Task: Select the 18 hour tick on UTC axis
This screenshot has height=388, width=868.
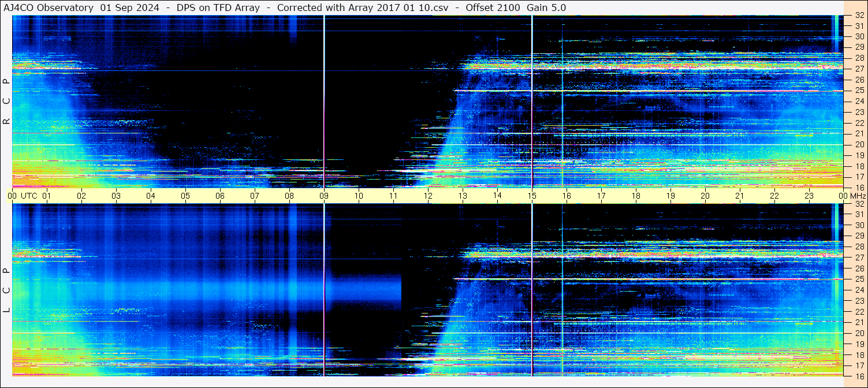Action: click(636, 196)
